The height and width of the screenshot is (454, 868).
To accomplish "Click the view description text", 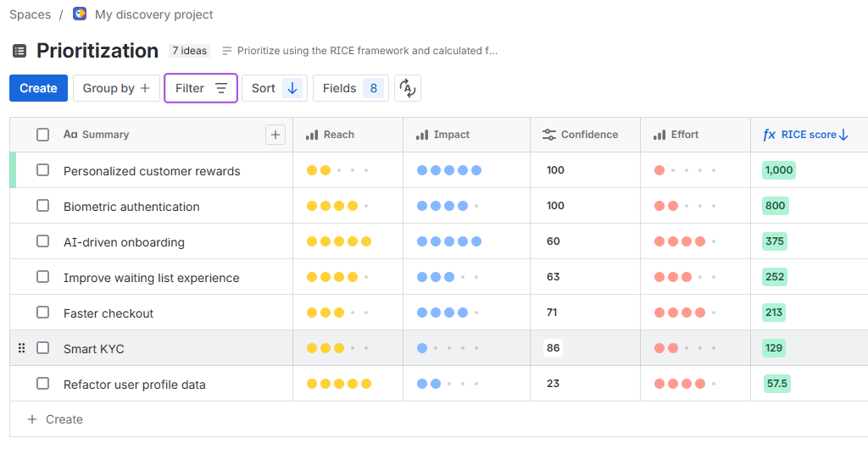I will [x=368, y=51].
